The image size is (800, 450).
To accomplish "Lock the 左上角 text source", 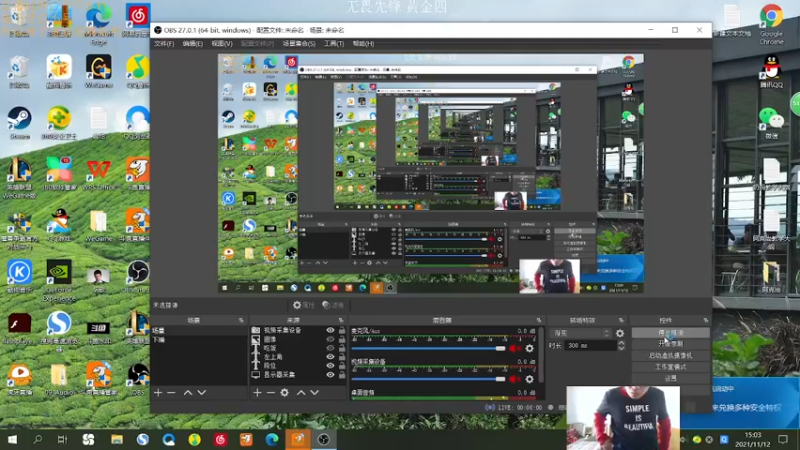I will click(342, 357).
